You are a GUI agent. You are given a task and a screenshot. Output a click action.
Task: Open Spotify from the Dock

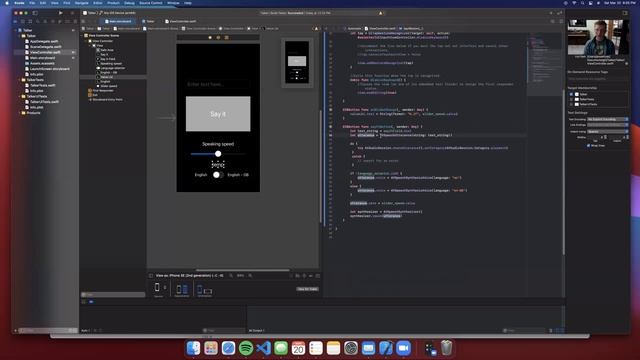pyautogui.click(x=246, y=348)
